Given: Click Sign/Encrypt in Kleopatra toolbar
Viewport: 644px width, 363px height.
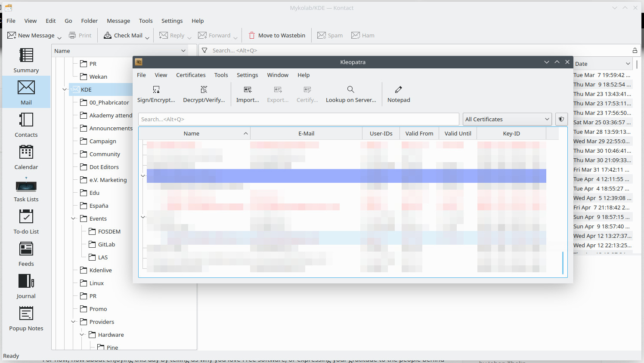Looking at the screenshot, I should [x=156, y=94].
